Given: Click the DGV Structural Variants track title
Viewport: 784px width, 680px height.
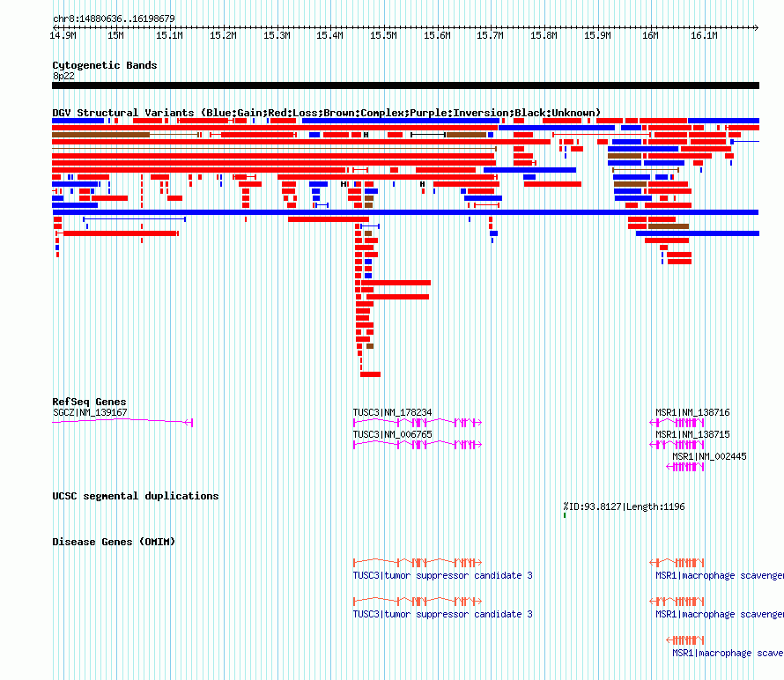Looking at the screenshot, I should click(x=326, y=113).
